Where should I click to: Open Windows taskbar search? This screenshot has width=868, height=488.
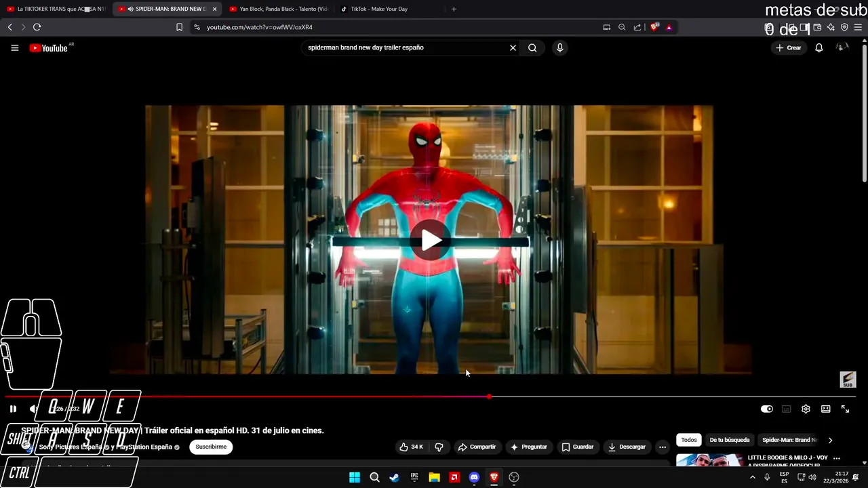pyautogui.click(x=374, y=477)
